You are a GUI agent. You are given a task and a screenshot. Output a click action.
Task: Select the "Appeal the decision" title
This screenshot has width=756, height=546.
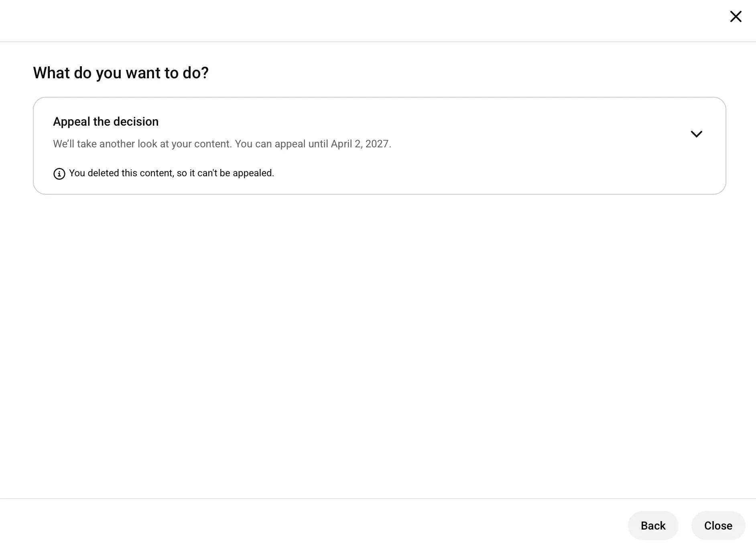tap(106, 122)
